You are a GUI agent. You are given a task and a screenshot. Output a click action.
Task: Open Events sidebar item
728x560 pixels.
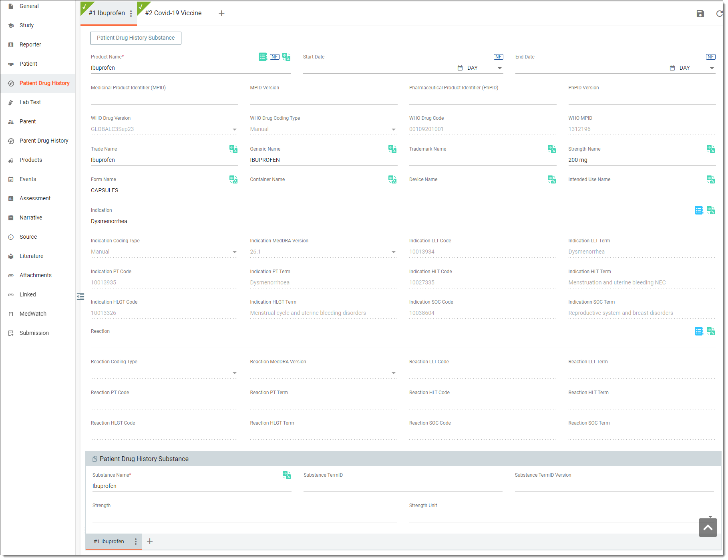28,179
